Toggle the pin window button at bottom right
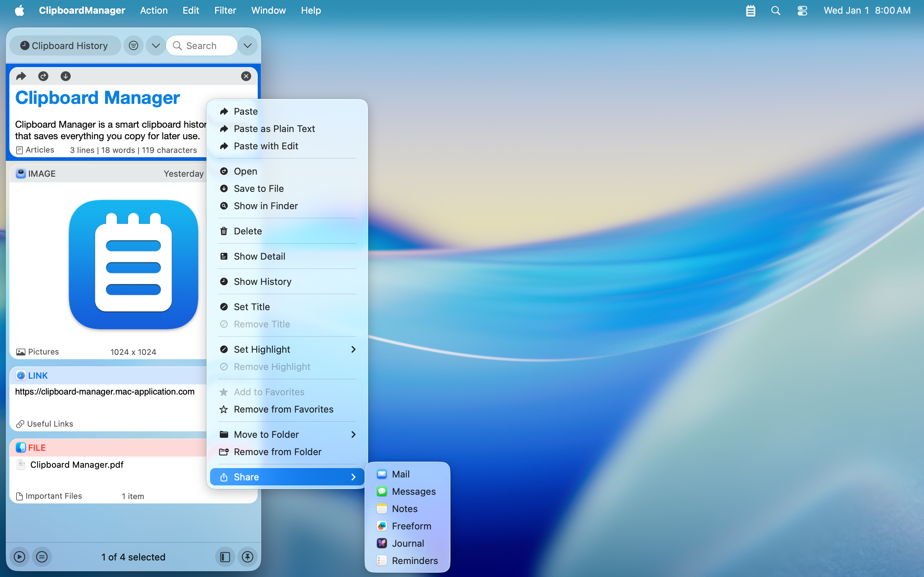 point(247,557)
